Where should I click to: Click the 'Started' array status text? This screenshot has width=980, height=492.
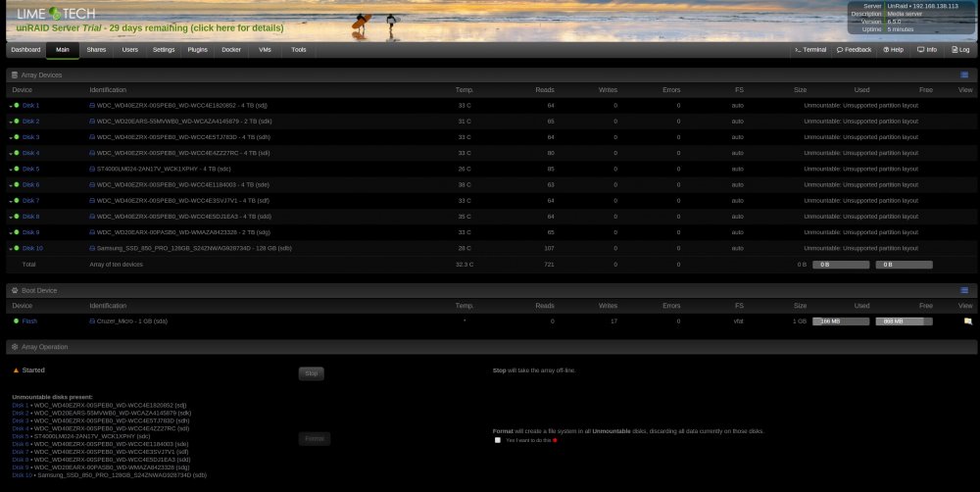pos(33,370)
